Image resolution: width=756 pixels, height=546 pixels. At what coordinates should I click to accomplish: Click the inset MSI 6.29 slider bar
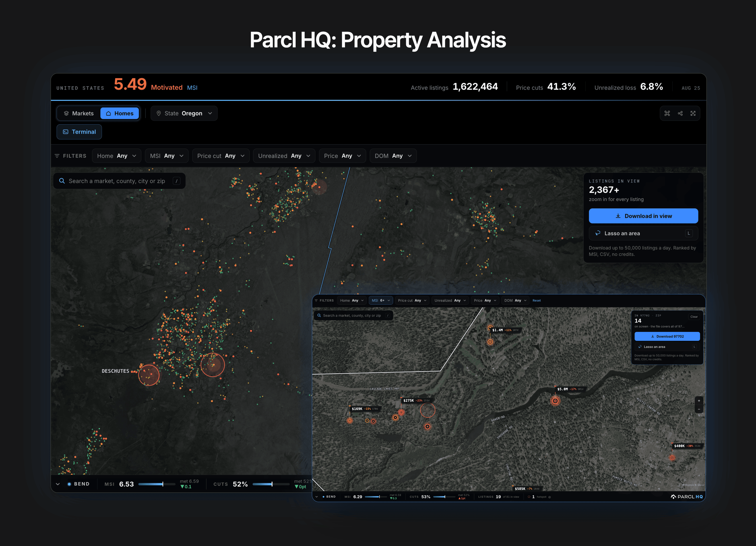pyautogui.click(x=376, y=497)
